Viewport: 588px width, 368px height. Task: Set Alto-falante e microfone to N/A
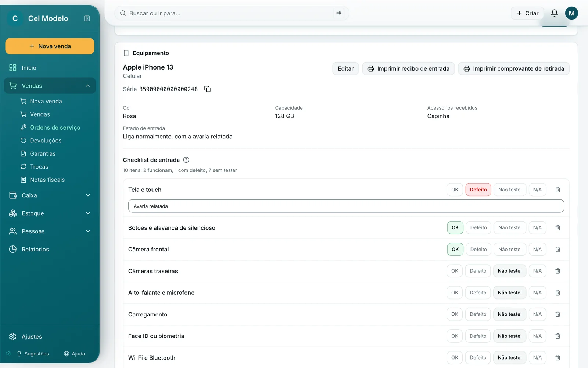(x=537, y=293)
